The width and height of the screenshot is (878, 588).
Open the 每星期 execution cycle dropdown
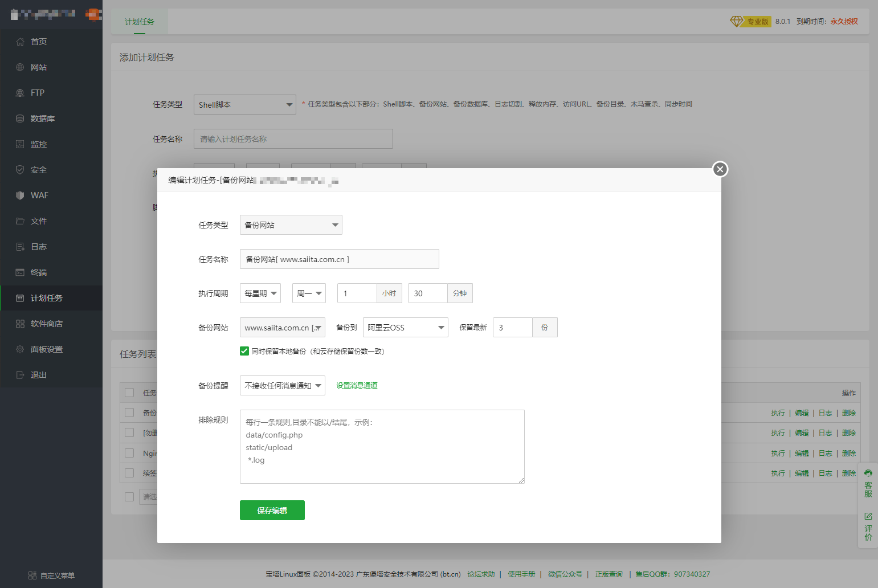260,293
